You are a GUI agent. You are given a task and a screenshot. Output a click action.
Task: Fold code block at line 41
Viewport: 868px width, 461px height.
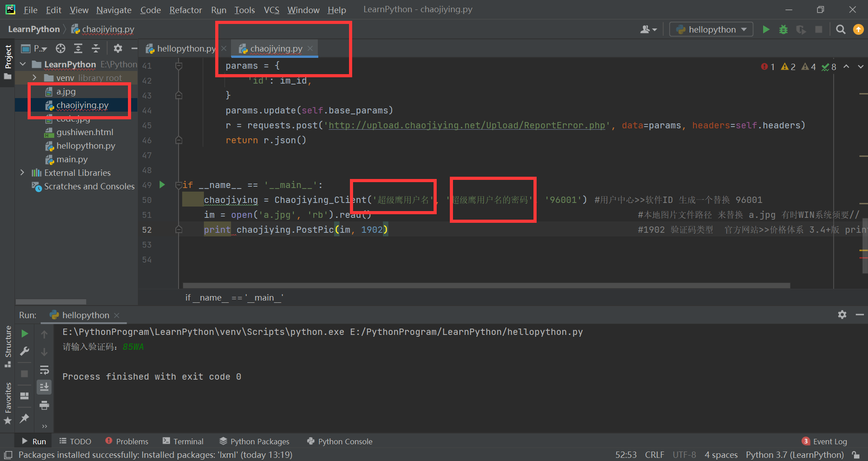click(179, 66)
